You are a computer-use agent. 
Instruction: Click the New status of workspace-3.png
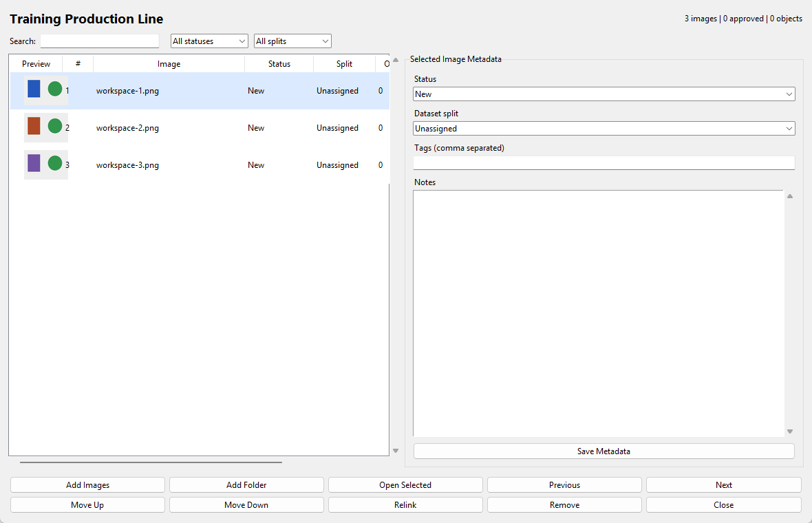[256, 165]
